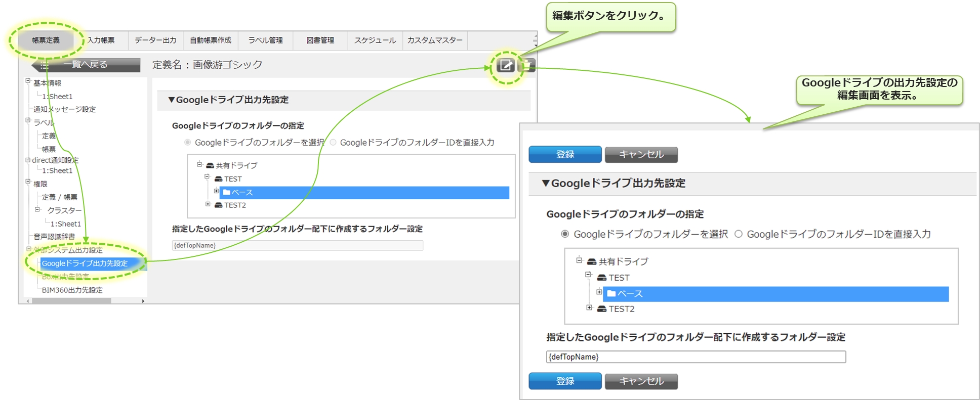Collapse TEST node in edit screen
The image size is (980, 400).
588,275
